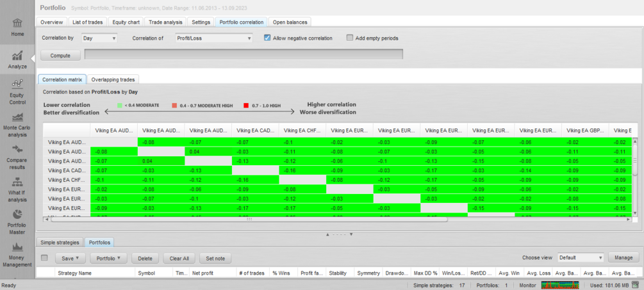Collapse the panel with the up splitter arrow

click(327, 235)
